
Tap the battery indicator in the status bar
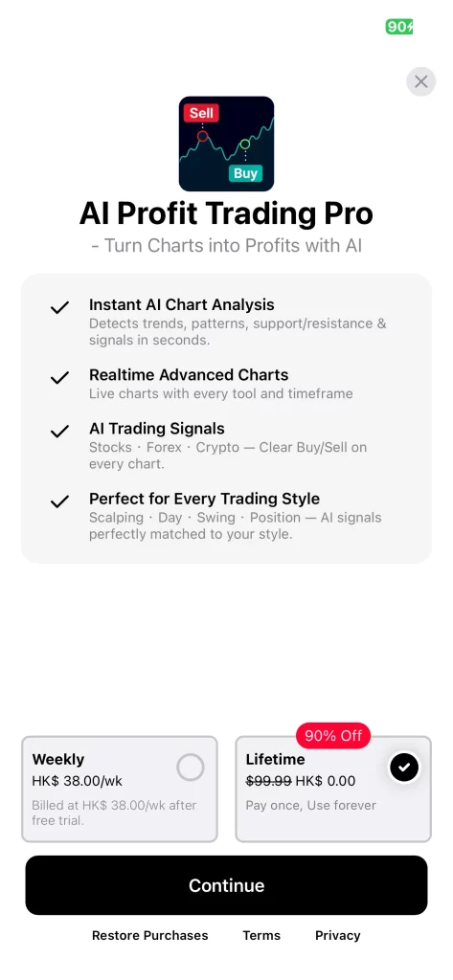coord(399,26)
